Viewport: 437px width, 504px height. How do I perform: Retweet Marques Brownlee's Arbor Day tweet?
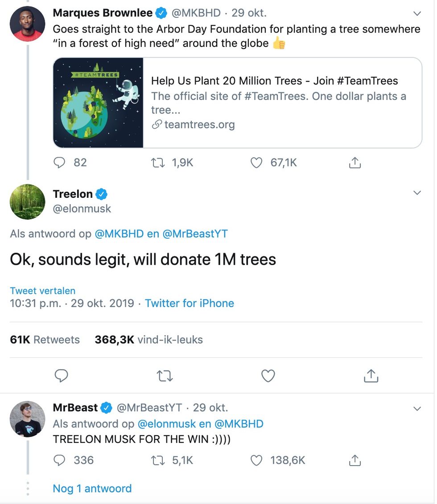[158, 162]
